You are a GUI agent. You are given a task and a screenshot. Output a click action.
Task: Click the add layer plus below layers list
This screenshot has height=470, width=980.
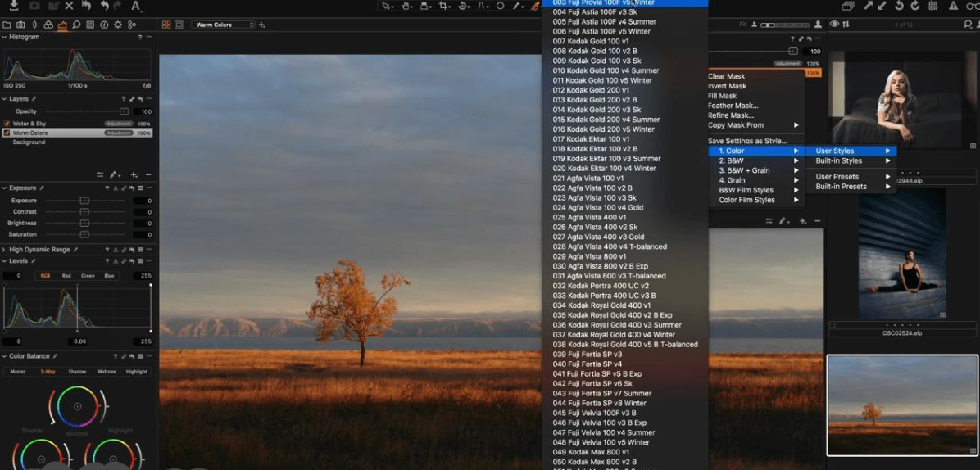click(x=134, y=174)
